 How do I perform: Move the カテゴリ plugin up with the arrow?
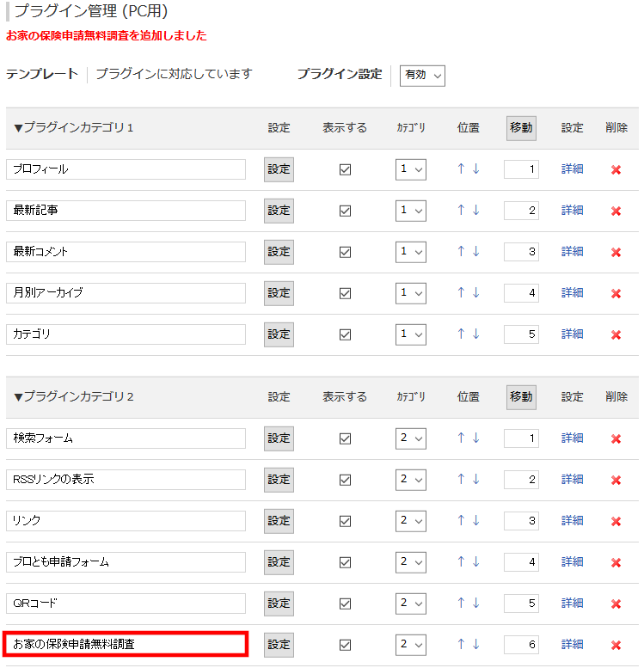click(461, 334)
